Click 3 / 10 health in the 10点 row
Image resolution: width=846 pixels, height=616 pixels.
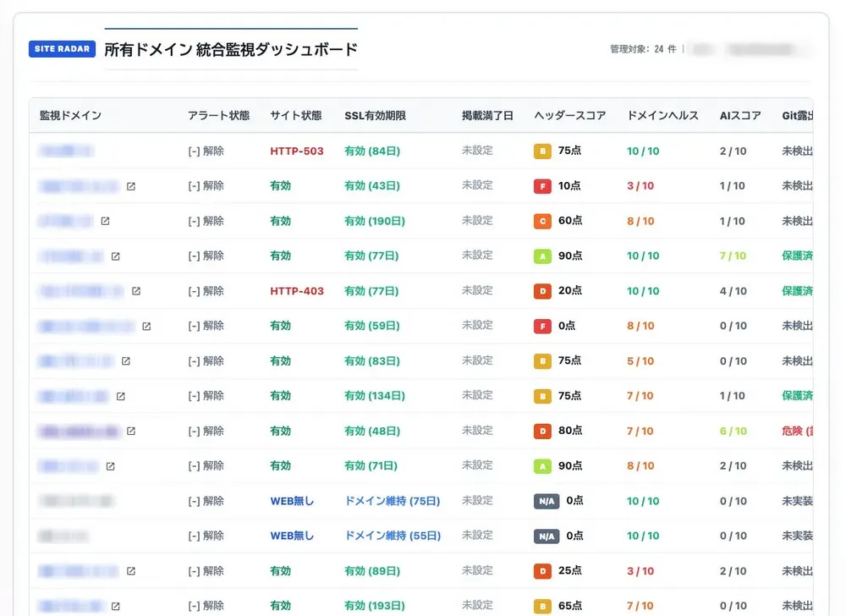click(x=640, y=186)
